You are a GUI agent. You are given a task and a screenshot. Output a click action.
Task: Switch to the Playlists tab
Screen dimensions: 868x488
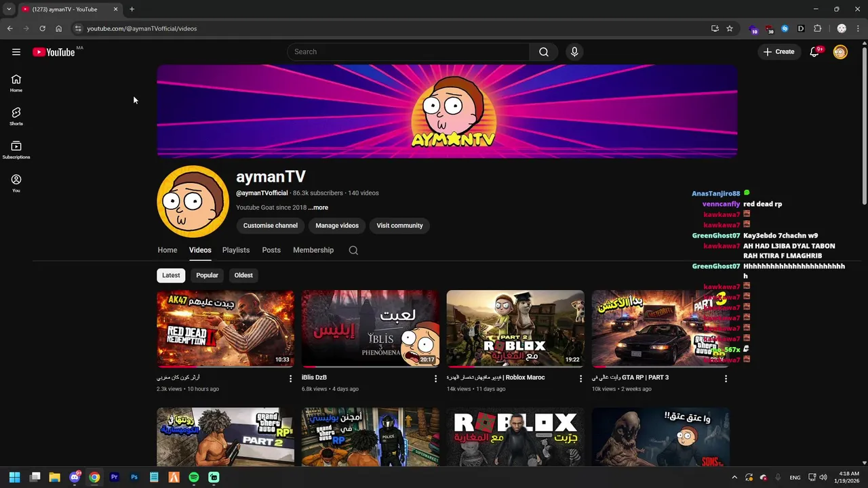click(236, 250)
